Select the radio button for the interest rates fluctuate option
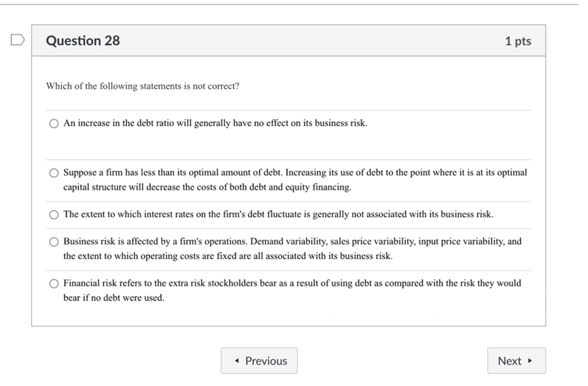Viewport: 588px width, 386px height. click(x=54, y=215)
